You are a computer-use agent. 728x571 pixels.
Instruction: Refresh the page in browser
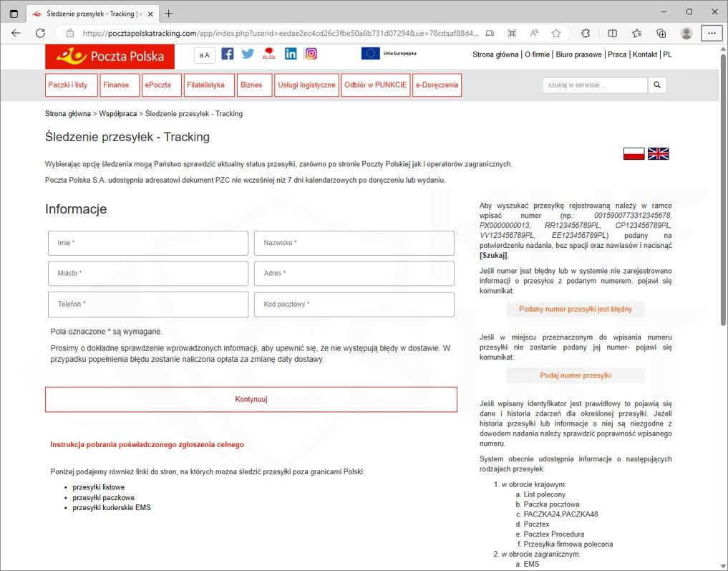[x=40, y=33]
